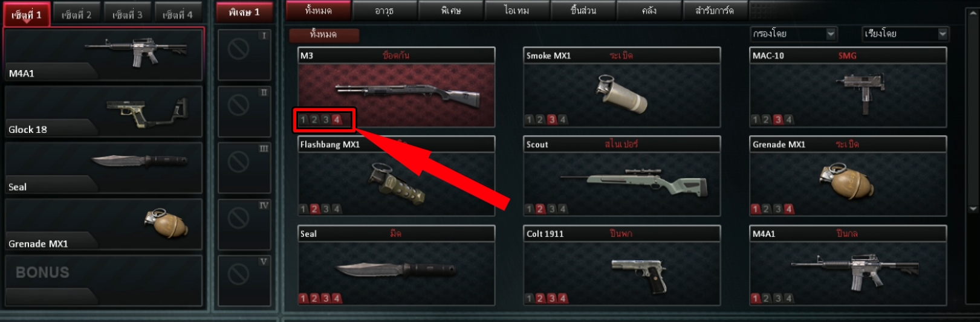The height and width of the screenshot is (322, 980).
Task: Click the Scout sniper rifle image
Action: [x=634, y=179]
